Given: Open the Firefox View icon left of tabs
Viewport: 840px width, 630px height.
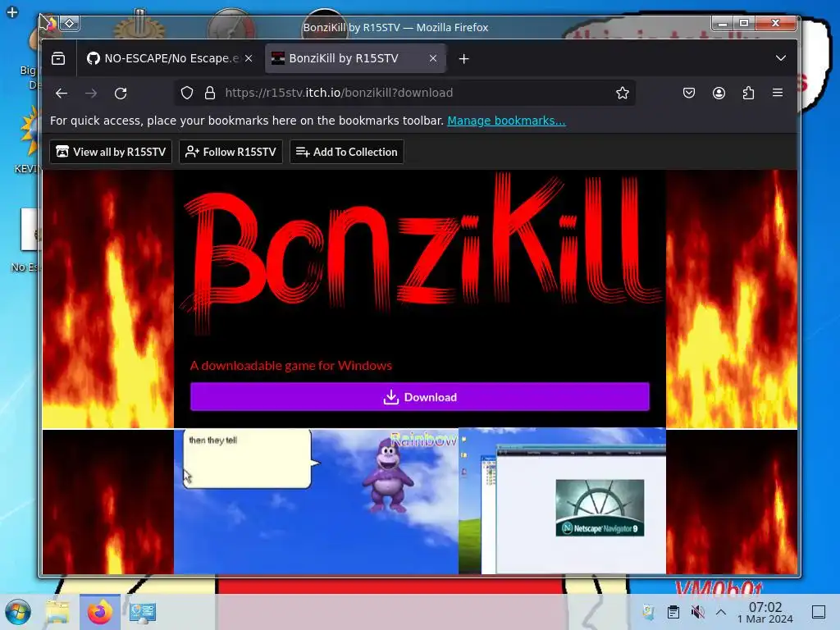Looking at the screenshot, I should [58, 58].
